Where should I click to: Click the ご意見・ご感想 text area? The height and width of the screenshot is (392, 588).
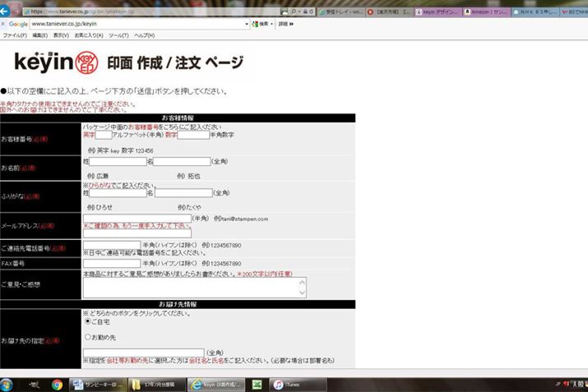[194, 287]
